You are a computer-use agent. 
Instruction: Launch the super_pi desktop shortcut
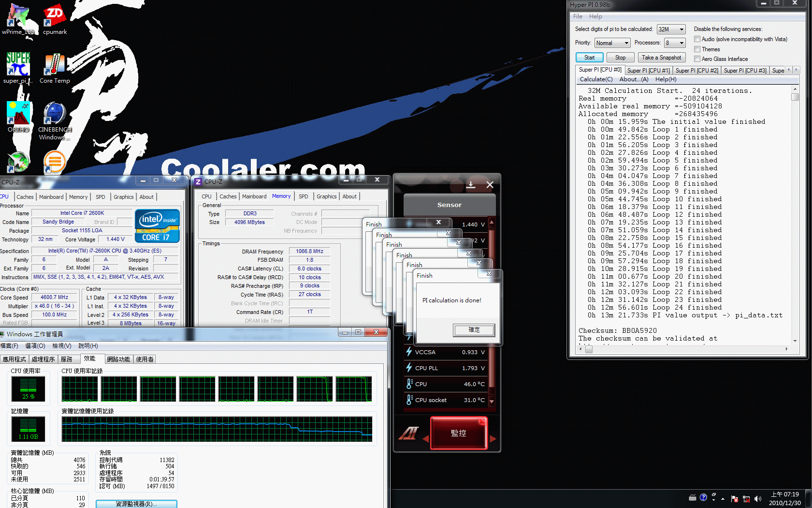tap(18, 68)
